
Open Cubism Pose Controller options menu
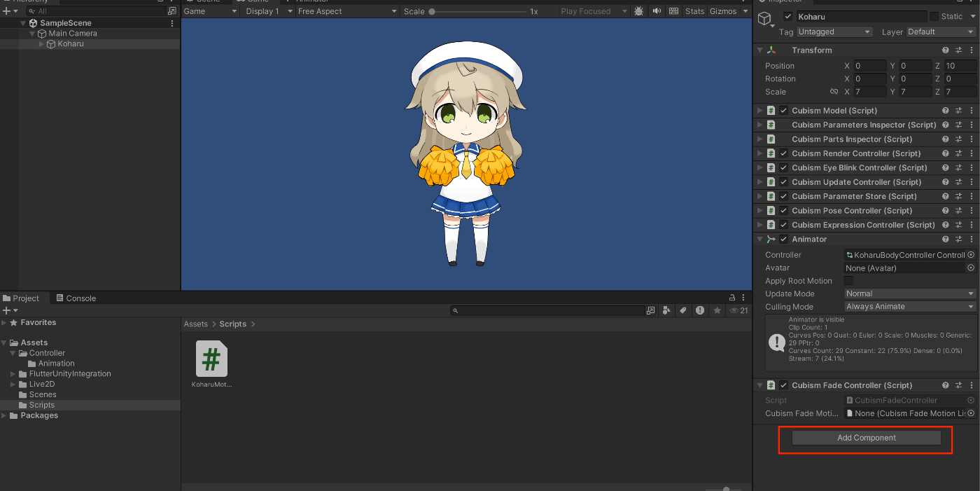[x=972, y=211]
